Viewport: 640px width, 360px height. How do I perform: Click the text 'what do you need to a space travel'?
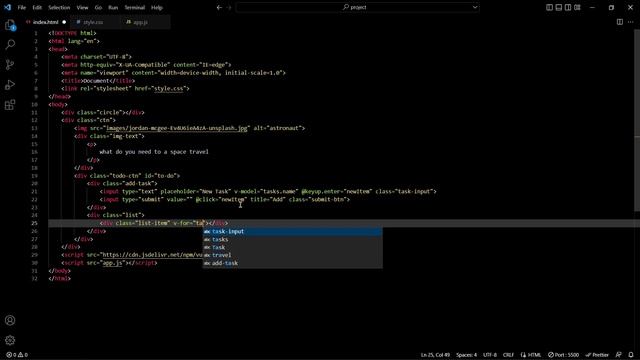click(154, 152)
